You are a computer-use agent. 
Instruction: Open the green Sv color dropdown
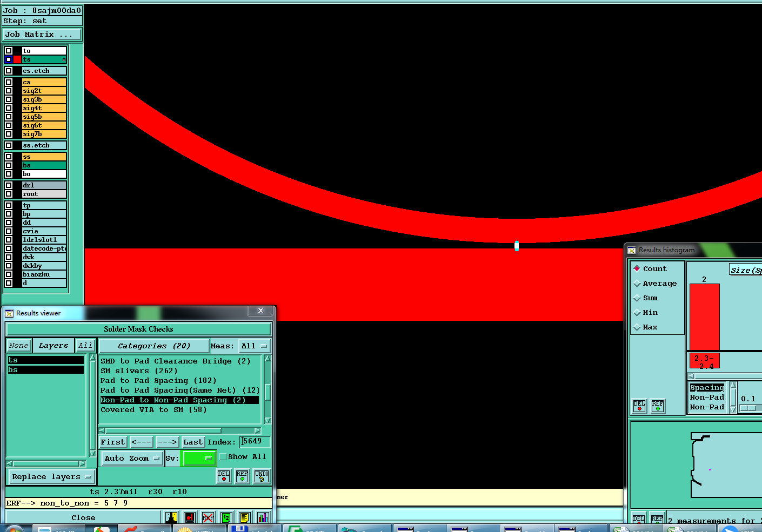coord(199,458)
